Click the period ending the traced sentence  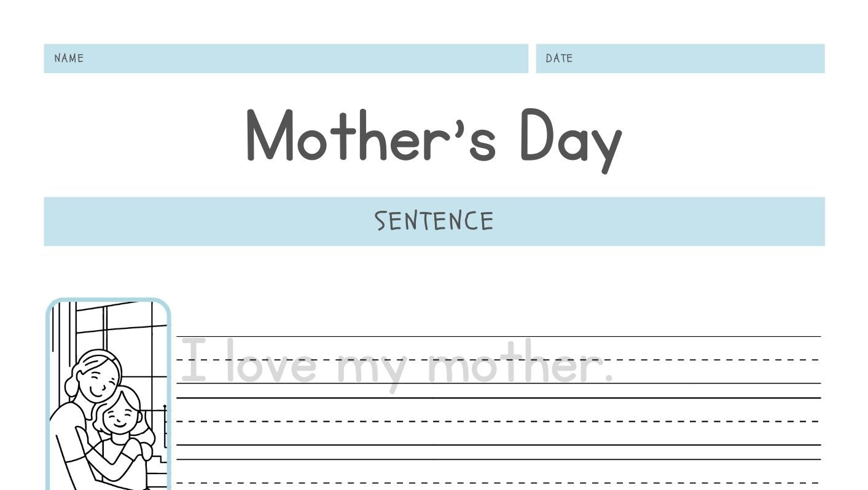(x=609, y=377)
